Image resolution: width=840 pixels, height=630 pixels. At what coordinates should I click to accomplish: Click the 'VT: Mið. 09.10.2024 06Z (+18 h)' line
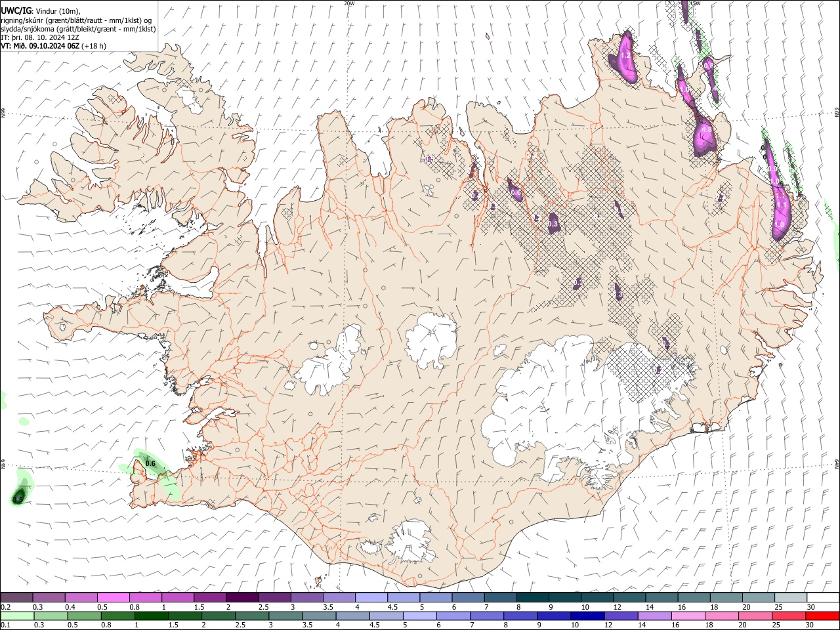[53, 46]
